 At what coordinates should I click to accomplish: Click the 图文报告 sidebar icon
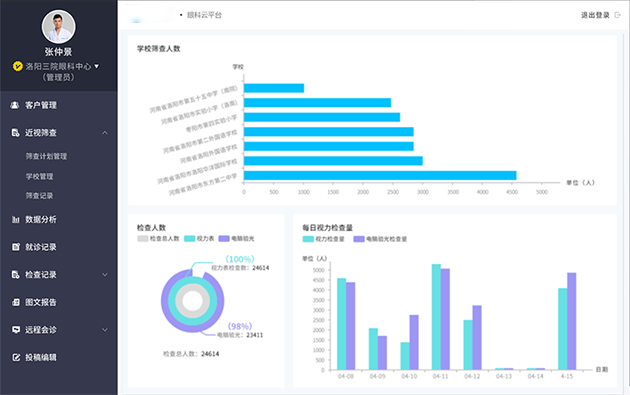(x=15, y=302)
